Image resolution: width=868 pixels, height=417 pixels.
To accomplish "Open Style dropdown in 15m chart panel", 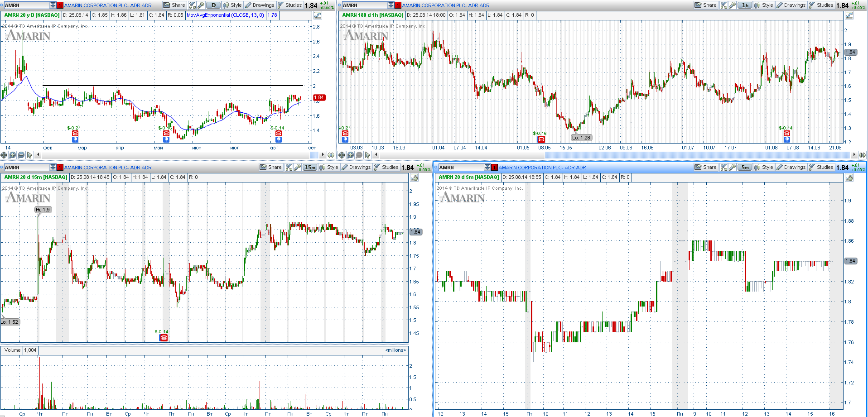I will point(329,167).
